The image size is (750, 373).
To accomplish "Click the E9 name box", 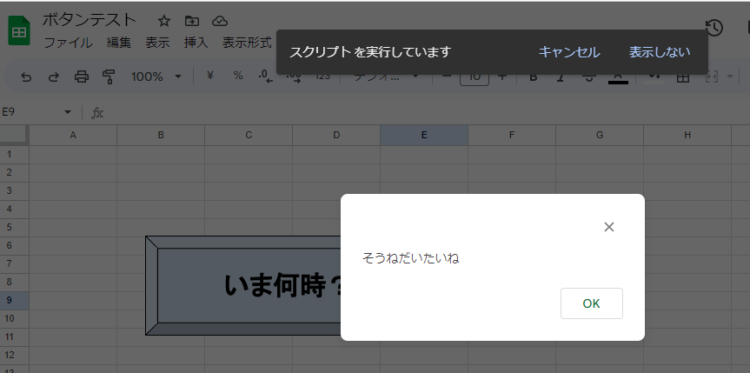I will point(29,112).
